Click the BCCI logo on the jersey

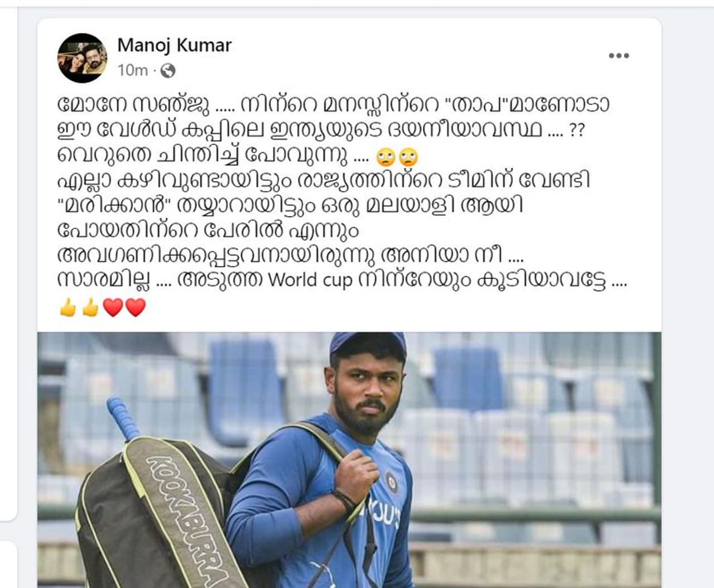pyautogui.click(x=391, y=481)
